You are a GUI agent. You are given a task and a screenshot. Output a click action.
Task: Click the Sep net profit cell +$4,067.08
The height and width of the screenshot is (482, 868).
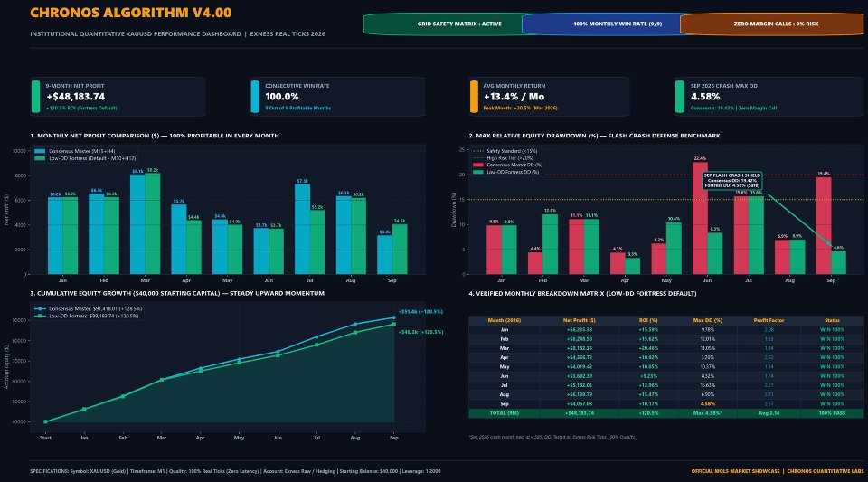coord(579,404)
